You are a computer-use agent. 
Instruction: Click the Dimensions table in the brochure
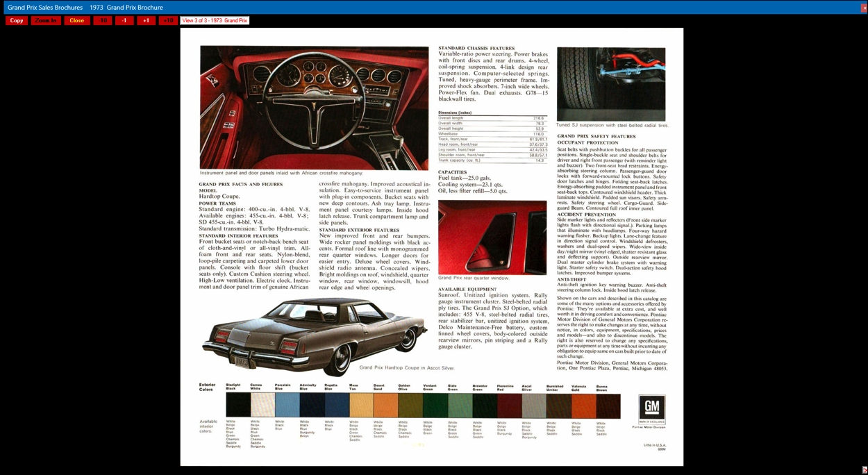(492, 137)
